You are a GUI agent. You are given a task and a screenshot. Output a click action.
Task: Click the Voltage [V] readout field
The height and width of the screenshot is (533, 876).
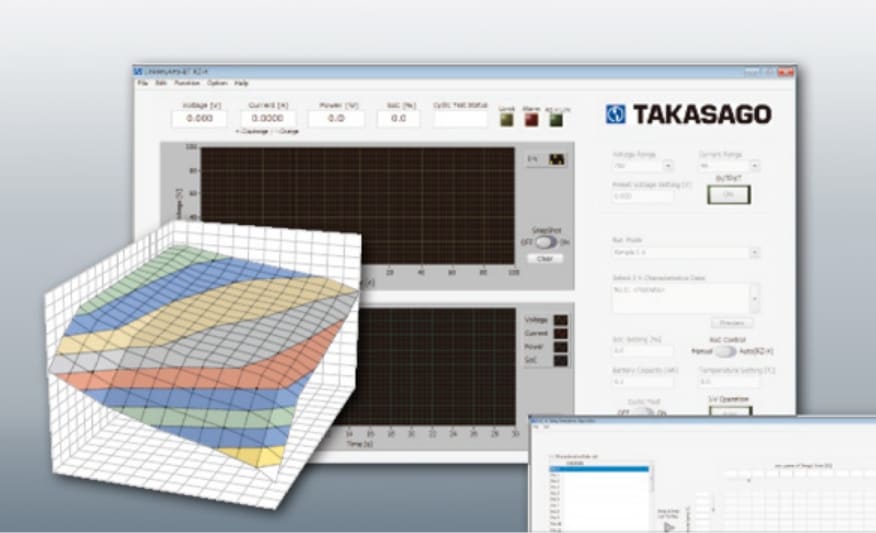(x=199, y=118)
